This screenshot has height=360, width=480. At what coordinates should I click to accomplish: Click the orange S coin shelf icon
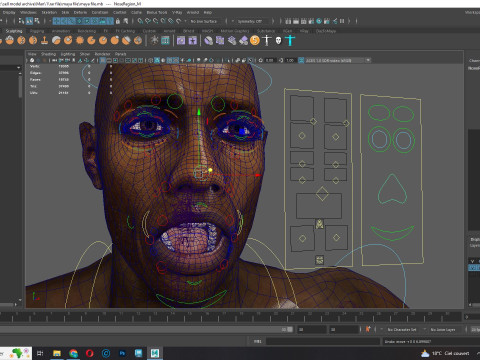click(255, 41)
